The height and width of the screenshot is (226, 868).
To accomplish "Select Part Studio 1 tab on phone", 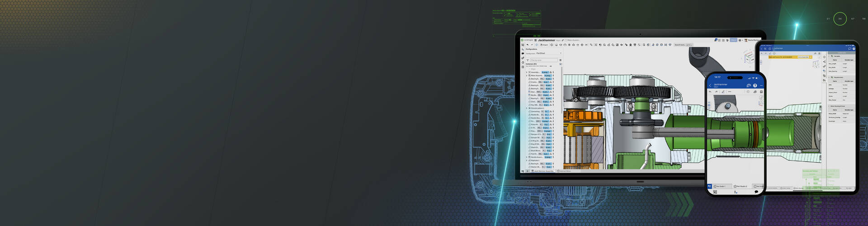I will (720, 186).
